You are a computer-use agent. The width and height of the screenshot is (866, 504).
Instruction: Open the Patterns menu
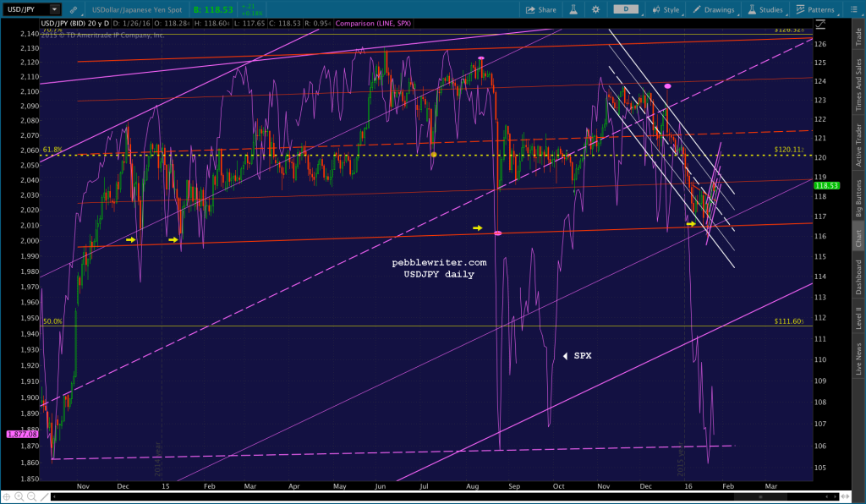(x=815, y=9)
